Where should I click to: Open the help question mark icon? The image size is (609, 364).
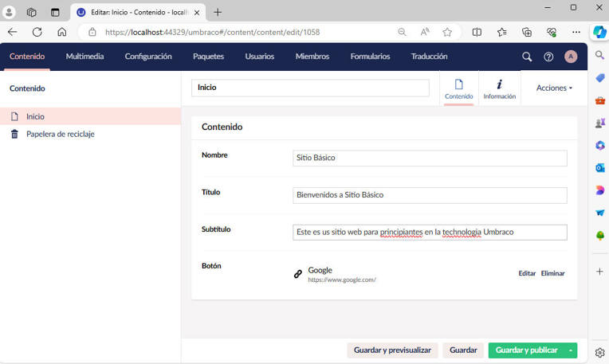pos(548,57)
